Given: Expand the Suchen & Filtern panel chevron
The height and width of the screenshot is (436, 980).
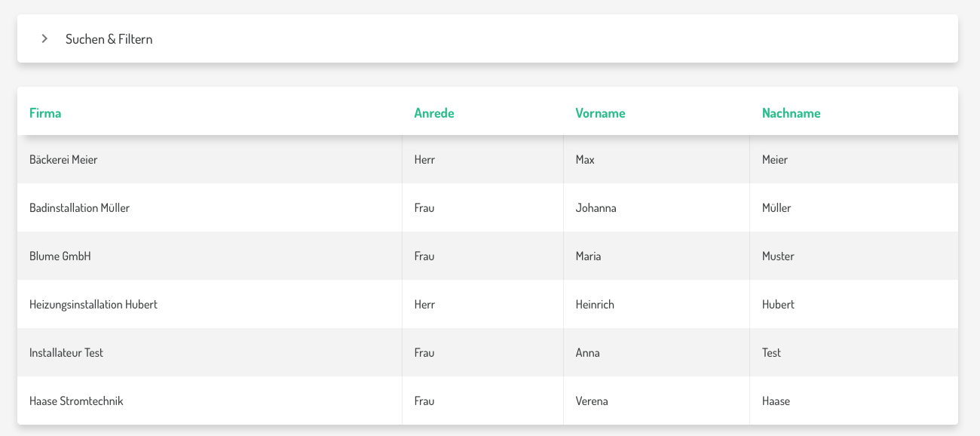Looking at the screenshot, I should [44, 38].
